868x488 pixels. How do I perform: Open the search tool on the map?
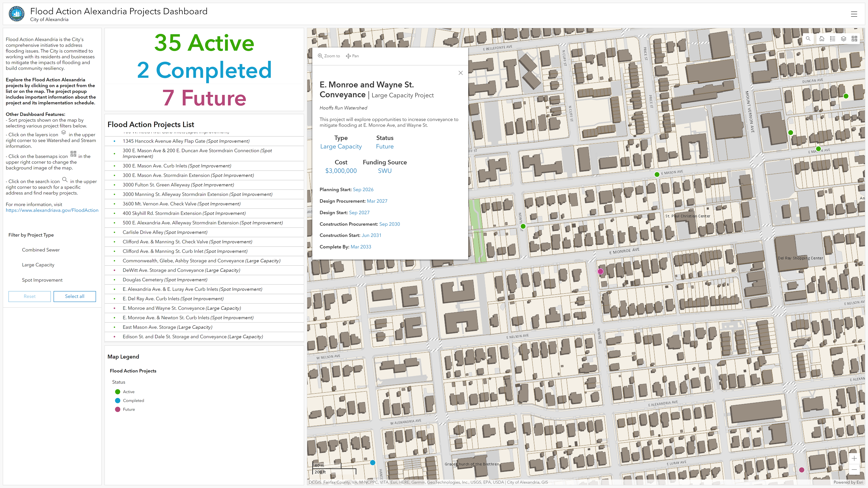pos(808,39)
